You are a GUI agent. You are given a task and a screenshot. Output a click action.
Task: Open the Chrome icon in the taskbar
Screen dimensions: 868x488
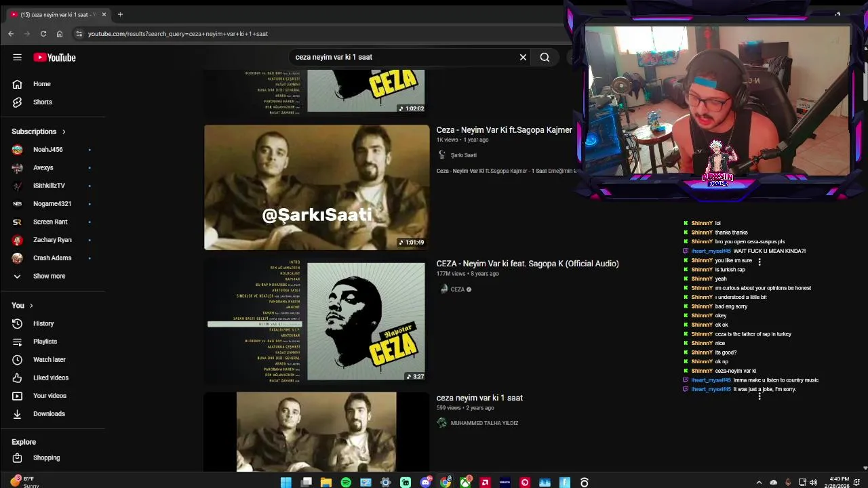446,483
